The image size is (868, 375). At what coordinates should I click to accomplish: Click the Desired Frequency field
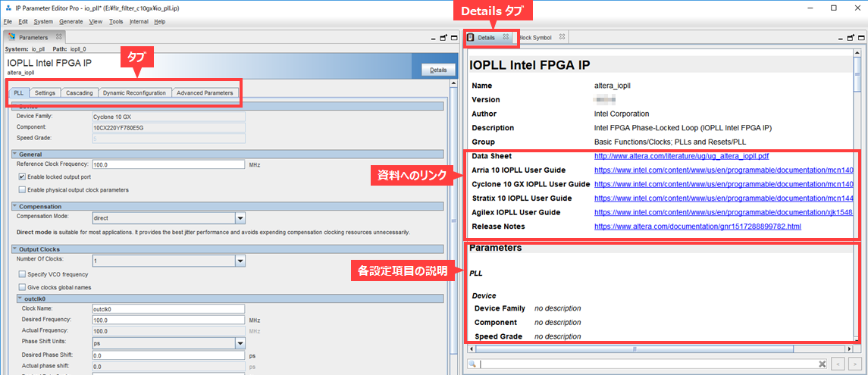[x=168, y=320]
